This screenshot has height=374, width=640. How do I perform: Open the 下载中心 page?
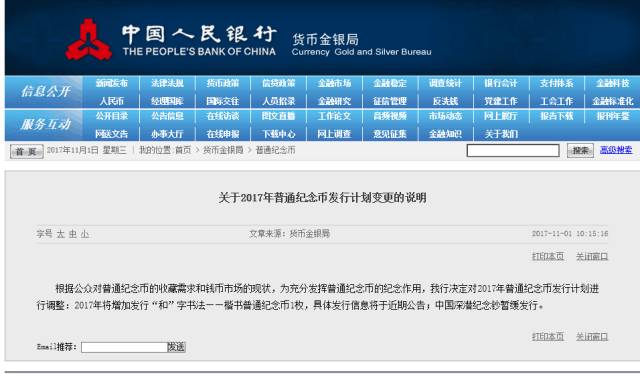(278, 134)
